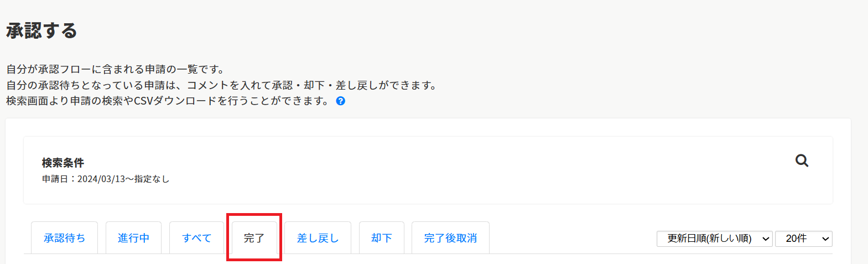Open the 更新日順(新しい順) sort dropdown
The image size is (868, 264).
(x=709, y=239)
